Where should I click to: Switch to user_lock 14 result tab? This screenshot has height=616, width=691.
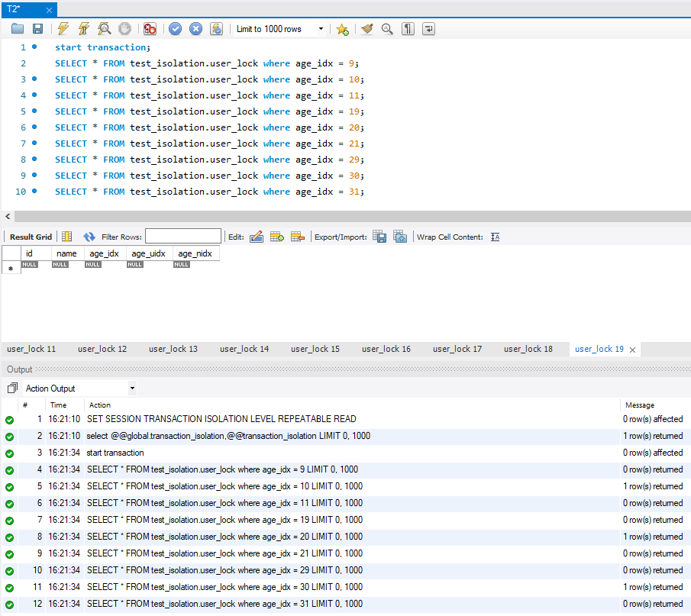pos(244,349)
